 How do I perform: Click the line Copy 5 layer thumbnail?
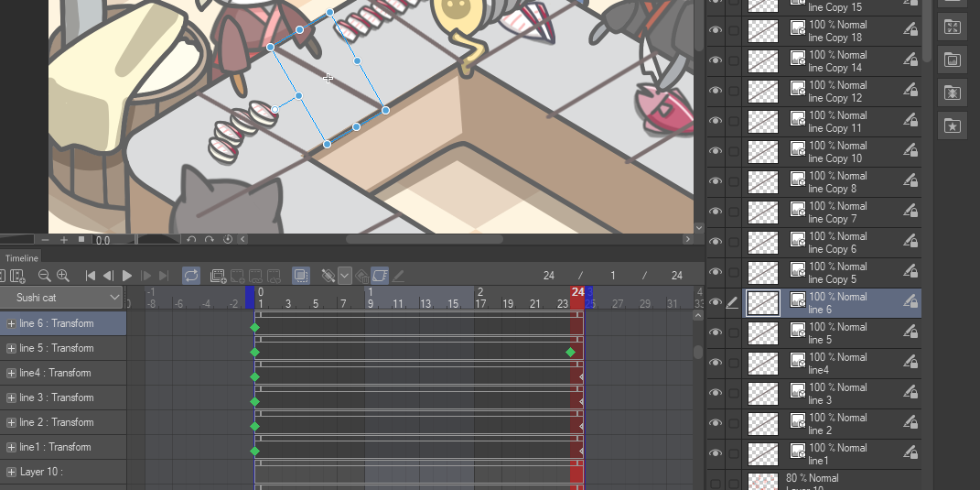pyautogui.click(x=763, y=273)
